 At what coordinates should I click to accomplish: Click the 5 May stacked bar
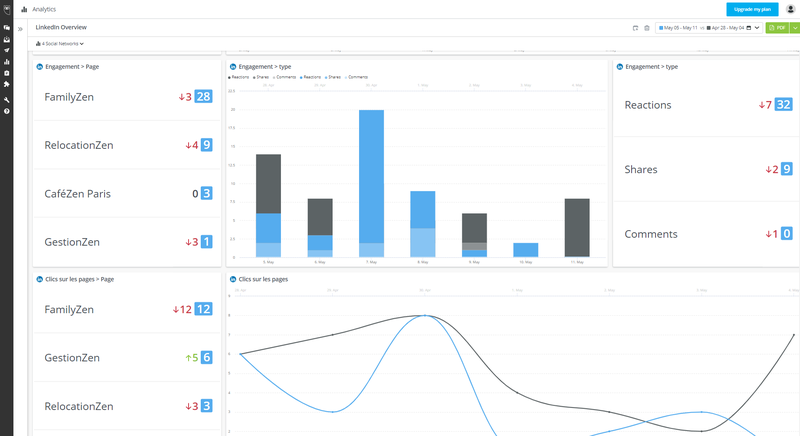[x=268, y=206]
